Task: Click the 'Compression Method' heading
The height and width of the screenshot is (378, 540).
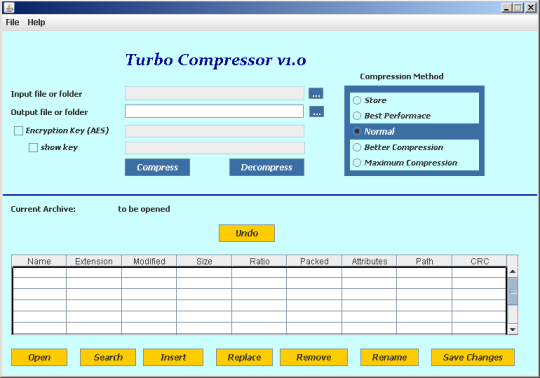Action: (x=402, y=76)
